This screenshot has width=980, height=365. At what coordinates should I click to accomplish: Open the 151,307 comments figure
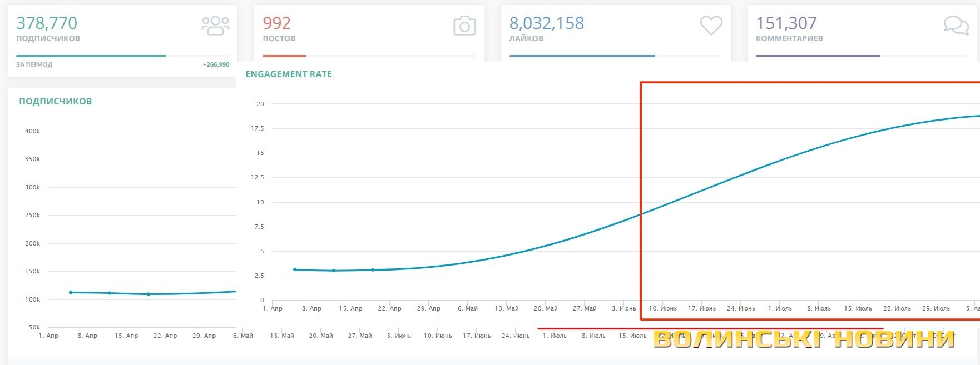pyautogui.click(x=786, y=23)
